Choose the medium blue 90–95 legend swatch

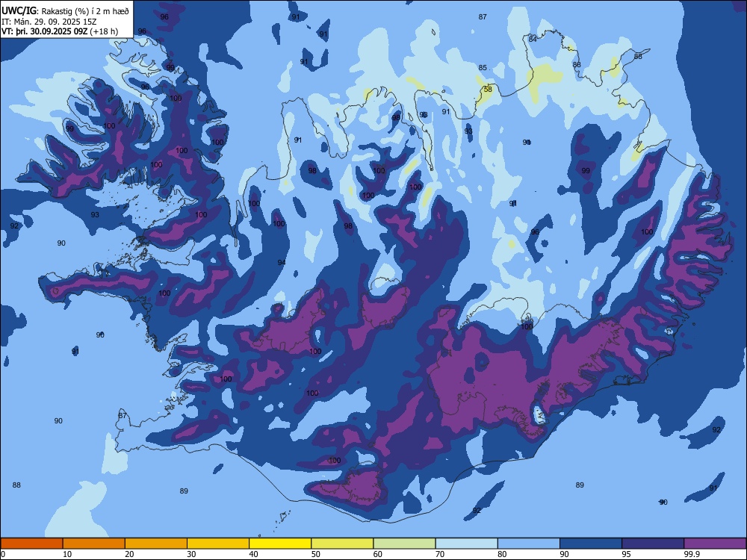591,544
